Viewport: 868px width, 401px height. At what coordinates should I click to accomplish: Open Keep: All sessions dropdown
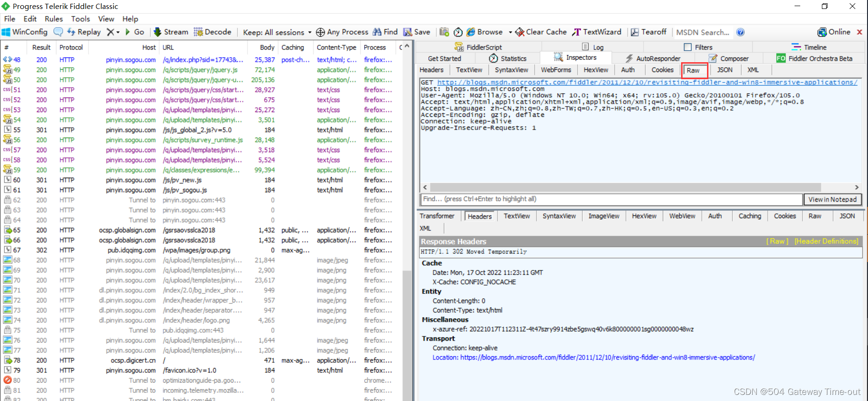click(277, 32)
